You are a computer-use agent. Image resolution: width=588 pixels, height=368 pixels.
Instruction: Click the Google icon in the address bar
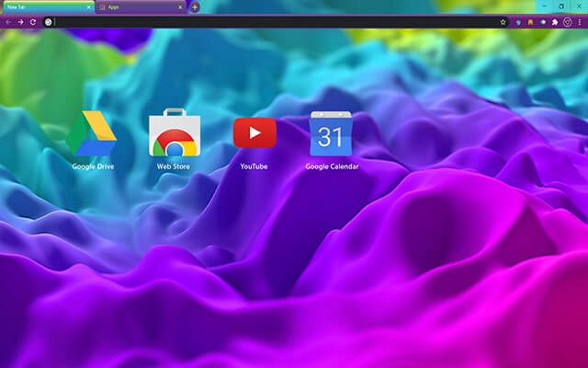(x=48, y=22)
